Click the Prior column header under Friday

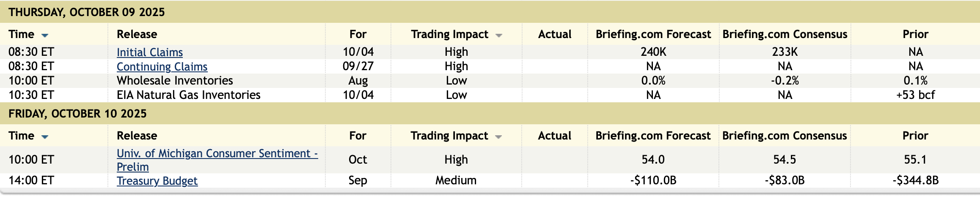point(915,136)
